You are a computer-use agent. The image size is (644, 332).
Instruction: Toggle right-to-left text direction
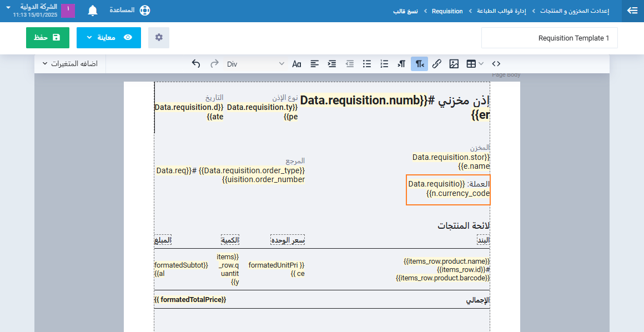(x=419, y=64)
